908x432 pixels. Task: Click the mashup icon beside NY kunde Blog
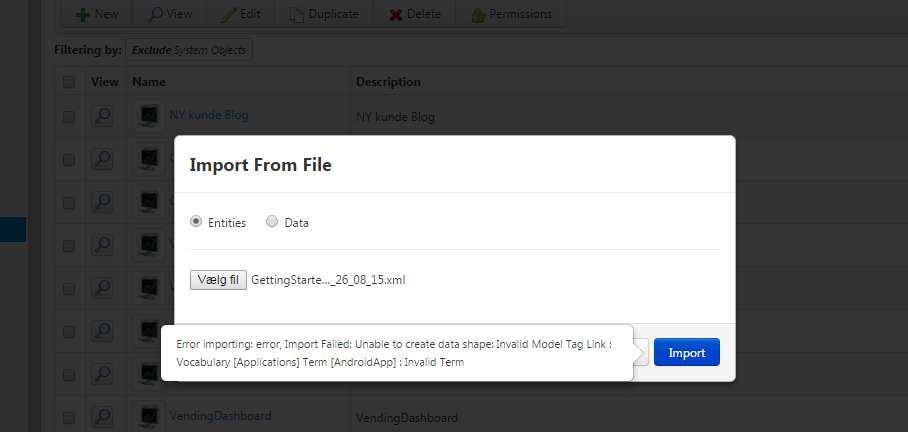pos(149,116)
